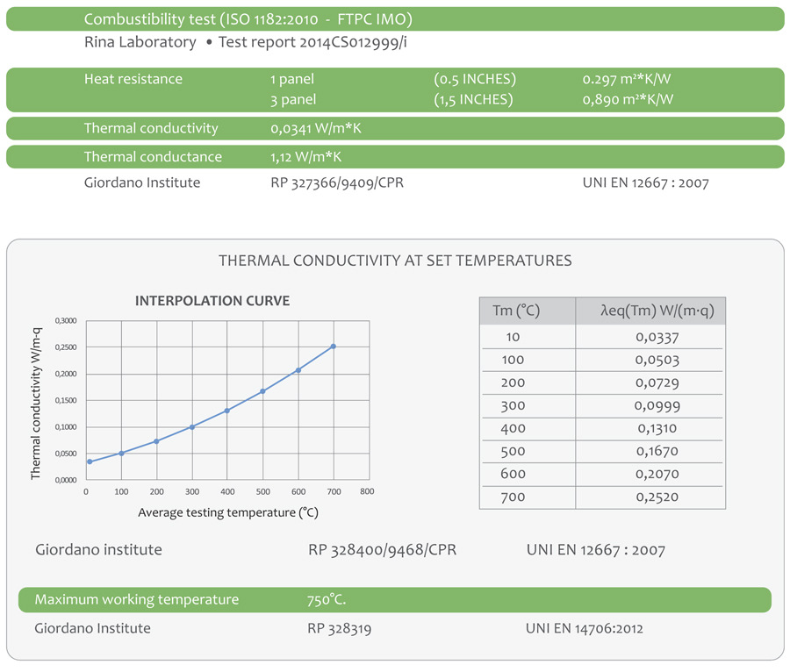This screenshot has height=672, width=790.
Task: Click table cell '0,0999'
Action: 657,405
